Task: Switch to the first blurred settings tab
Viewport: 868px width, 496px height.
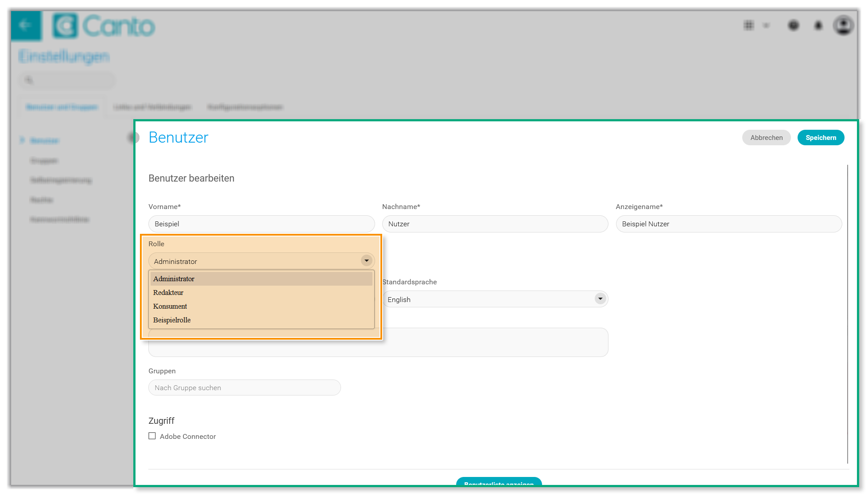Action: click(62, 107)
